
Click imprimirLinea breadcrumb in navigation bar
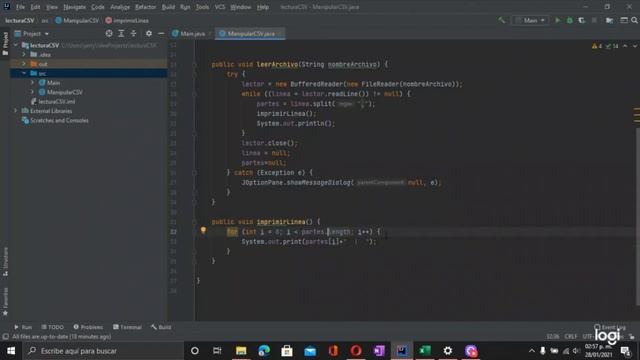pos(127,20)
